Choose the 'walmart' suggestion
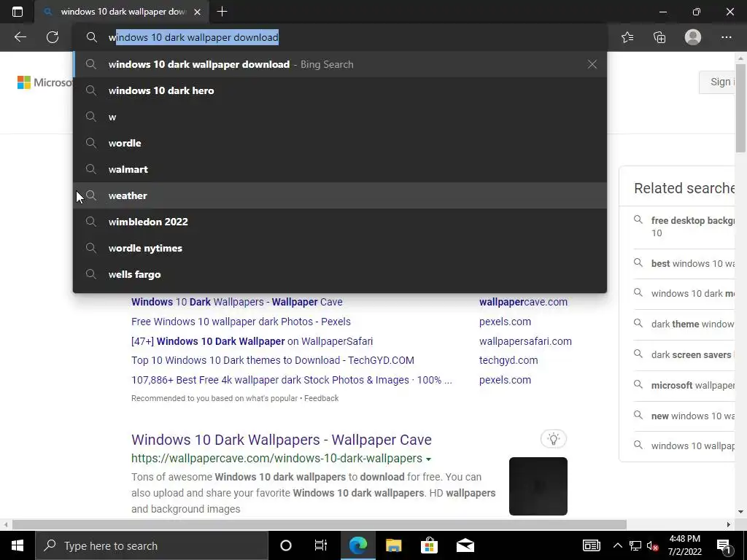The height and width of the screenshot is (560, 747). (x=340, y=169)
